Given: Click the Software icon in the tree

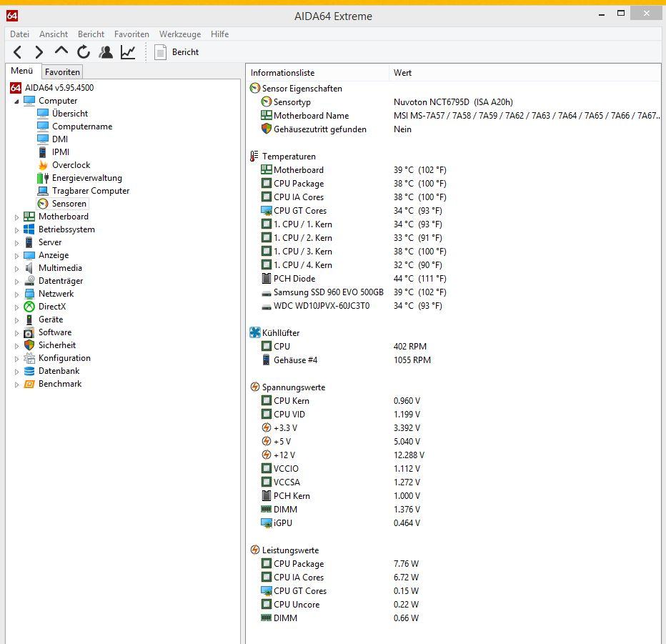Looking at the screenshot, I should 29,332.
